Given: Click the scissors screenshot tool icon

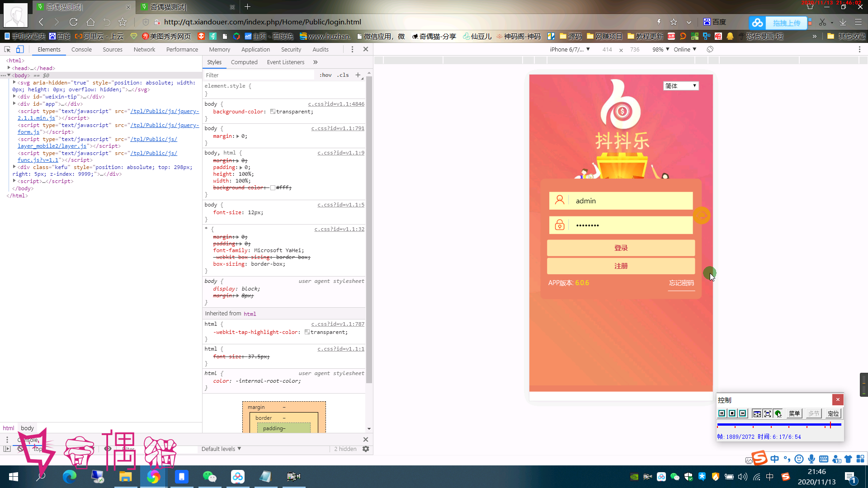Looking at the screenshot, I should pyautogui.click(x=822, y=22).
